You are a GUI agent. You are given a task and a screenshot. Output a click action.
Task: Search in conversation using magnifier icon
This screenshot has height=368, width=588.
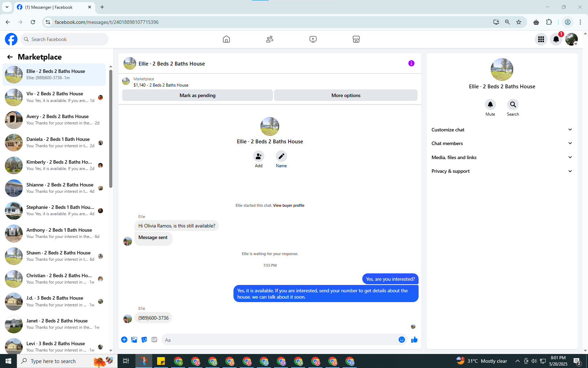click(513, 104)
